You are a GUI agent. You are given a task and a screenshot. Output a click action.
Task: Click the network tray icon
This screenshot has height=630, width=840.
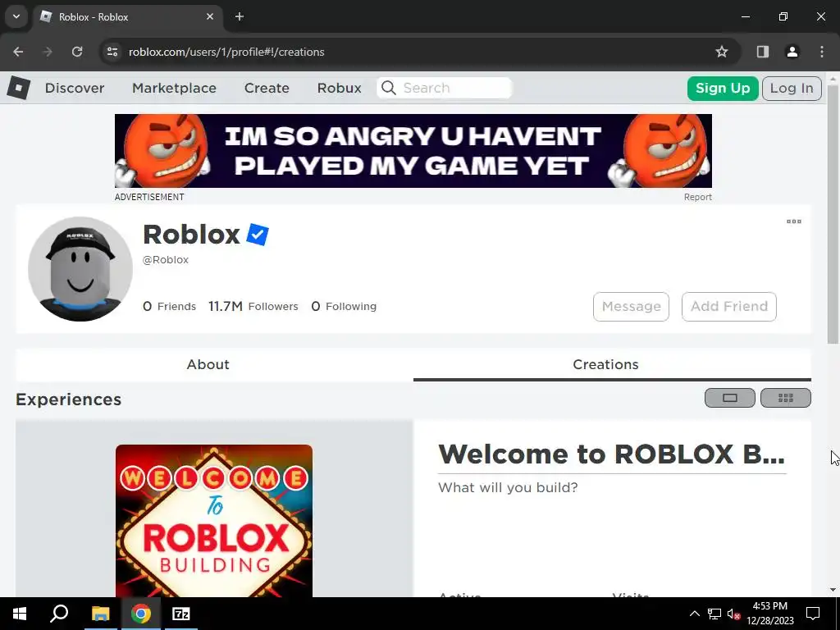click(x=714, y=614)
